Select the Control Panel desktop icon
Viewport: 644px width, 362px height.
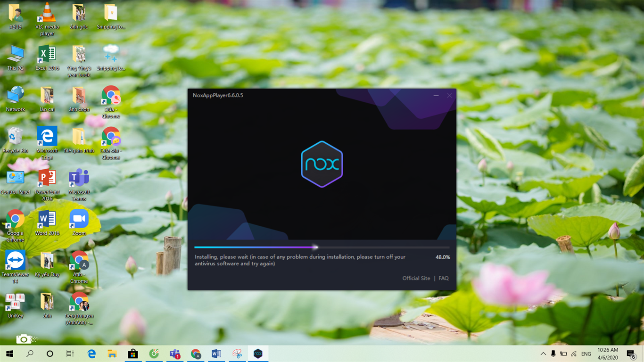[16, 182]
